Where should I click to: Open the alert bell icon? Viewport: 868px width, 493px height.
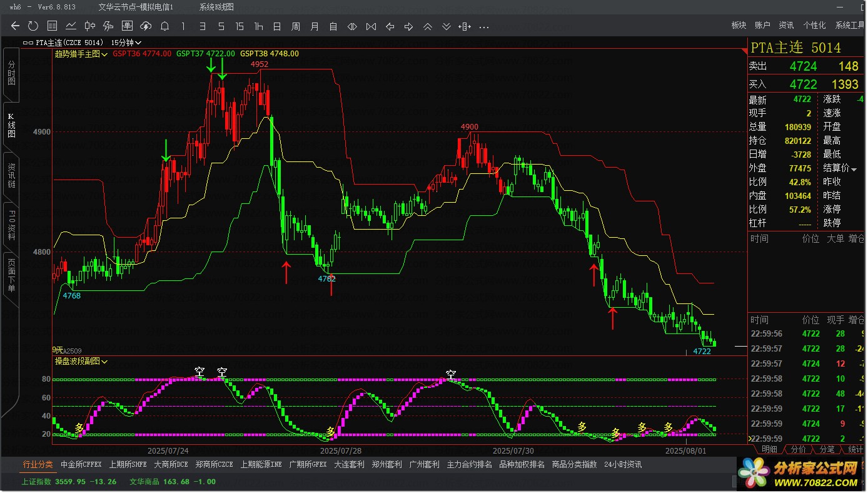[164, 26]
